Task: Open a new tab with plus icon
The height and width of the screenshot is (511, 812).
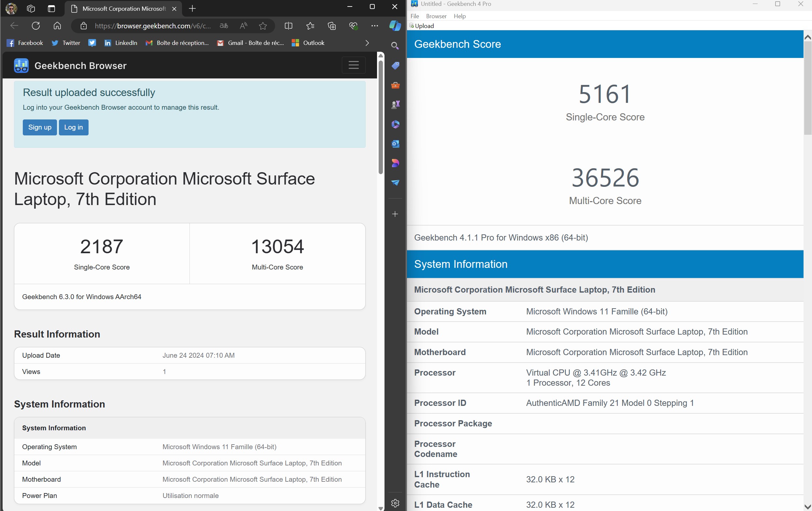Action: point(192,8)
